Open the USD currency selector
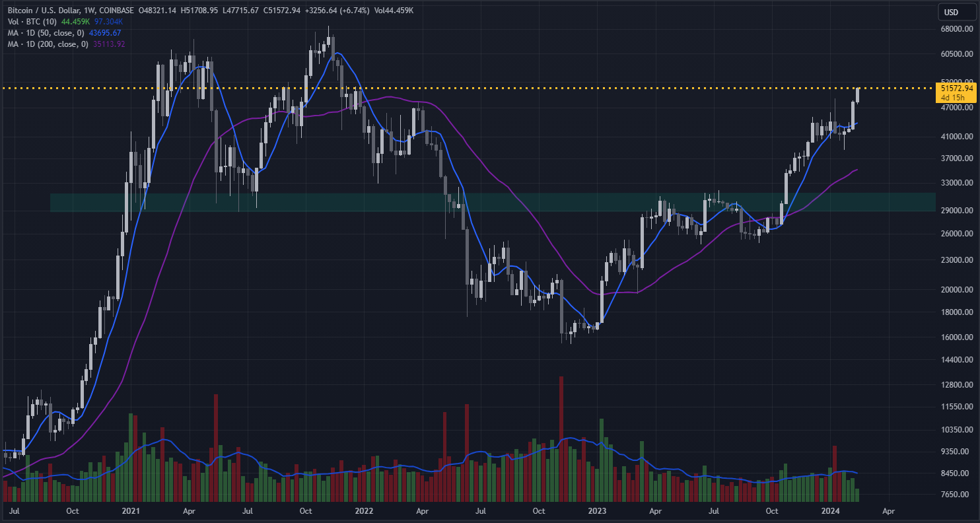 pyautogui.click(x=950, y=12)
